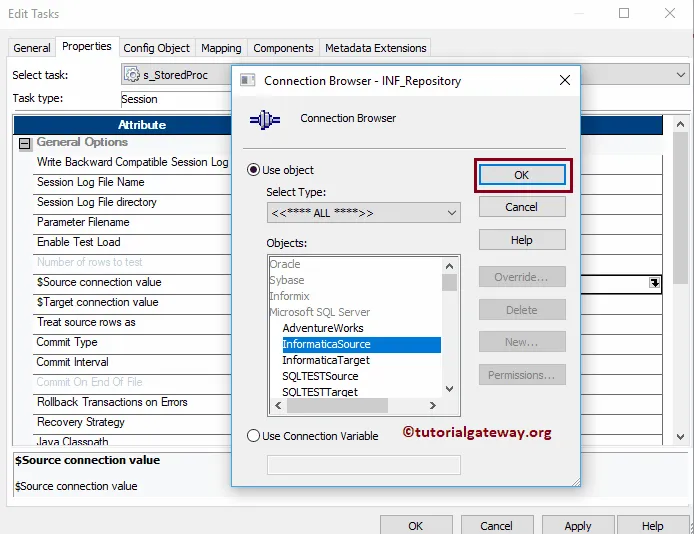
Task: Click OK in the Connection Browser
Action: pyautogui.click(x=522, y=175)
